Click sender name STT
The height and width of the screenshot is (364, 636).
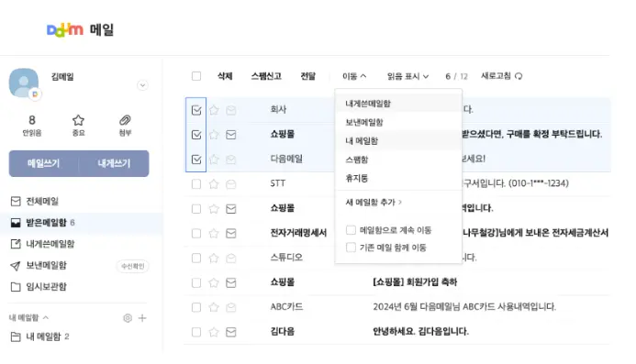pyautogui.click(x=278, y=183)
